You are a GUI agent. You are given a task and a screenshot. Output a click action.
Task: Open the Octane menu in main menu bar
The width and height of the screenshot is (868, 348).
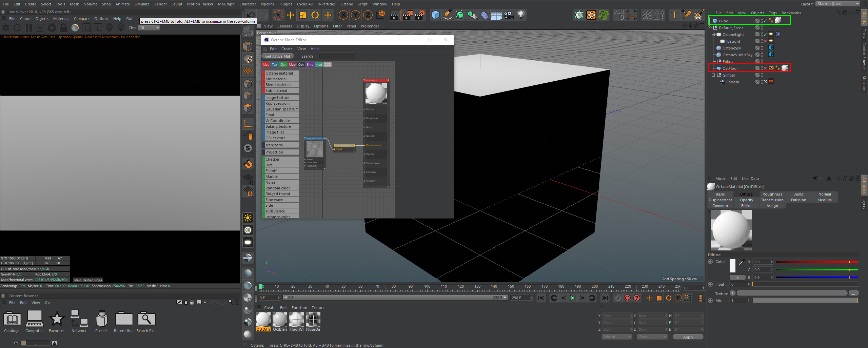[346, 4]
